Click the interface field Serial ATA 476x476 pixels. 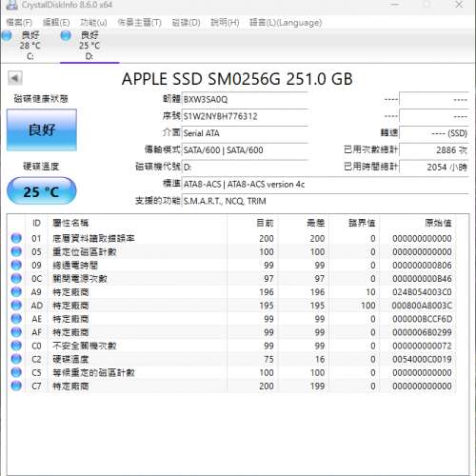(x=245, y=133)
